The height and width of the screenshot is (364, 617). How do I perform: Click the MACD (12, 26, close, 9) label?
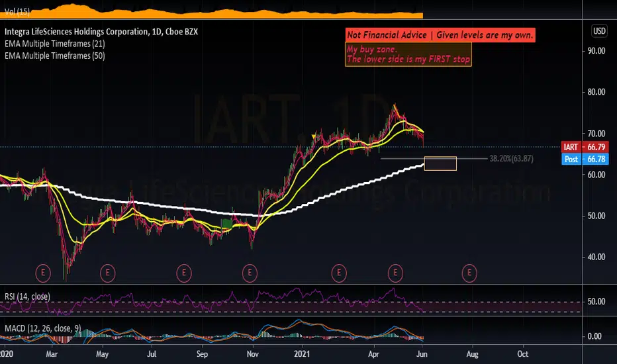[x=43, y=328]
